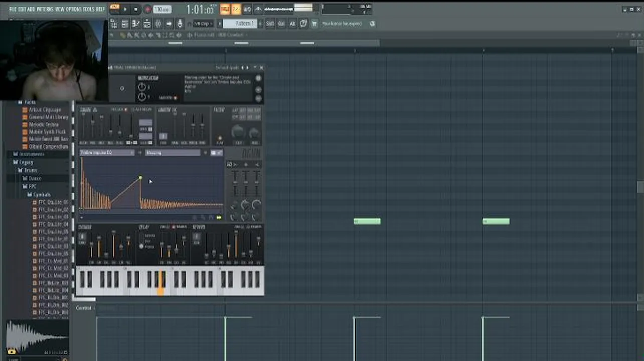Image resolution: width=644 pixels, height=361 pixels.
Task: Click the orange highlighted key on plugin keyboard
Action: pyautogui.click(x=161, y=284)
